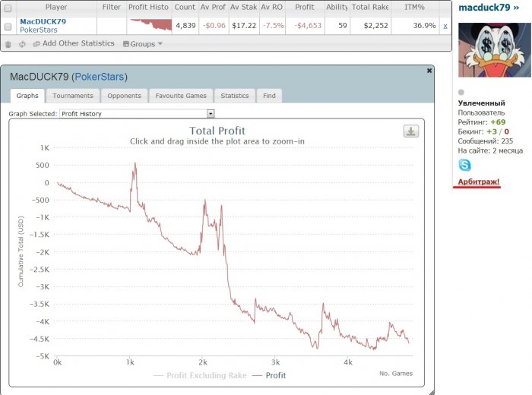Sort by the Ability column header
This screenshot has width=532, height=395.
(x=337, y=7)
